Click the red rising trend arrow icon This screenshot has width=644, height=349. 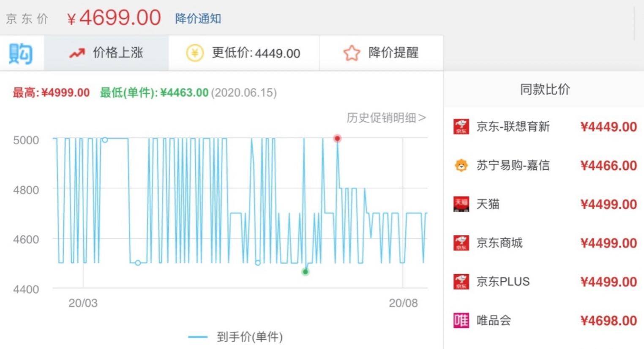77,53
